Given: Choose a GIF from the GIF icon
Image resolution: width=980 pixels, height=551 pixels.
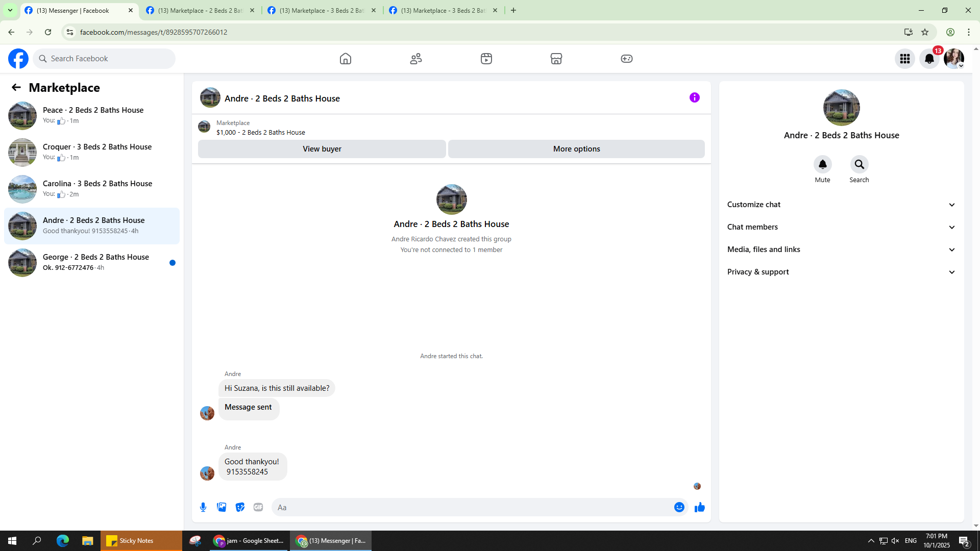Looking at the screenshot, I should pos(258,507).
